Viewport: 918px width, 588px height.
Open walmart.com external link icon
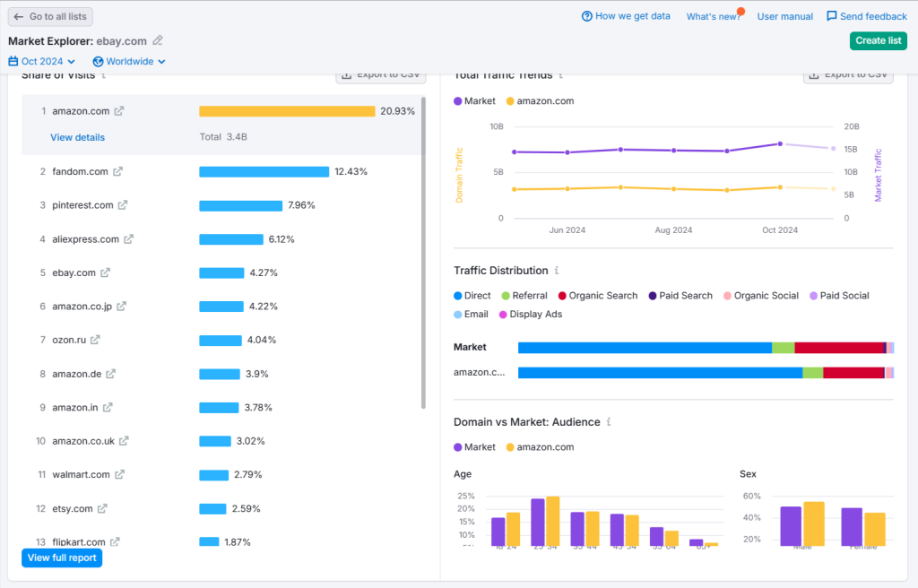pos(119,474)
